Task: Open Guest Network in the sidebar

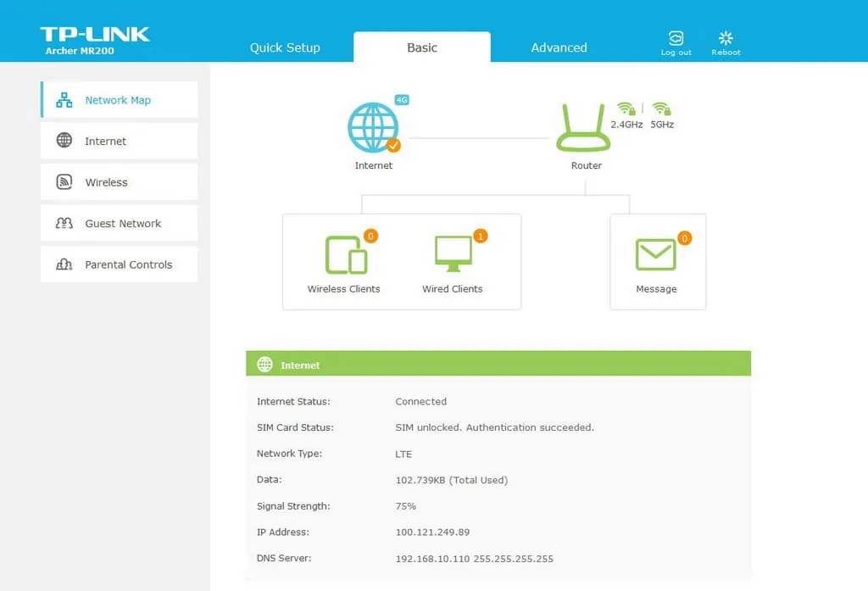Action: click(x=119, y=224)
